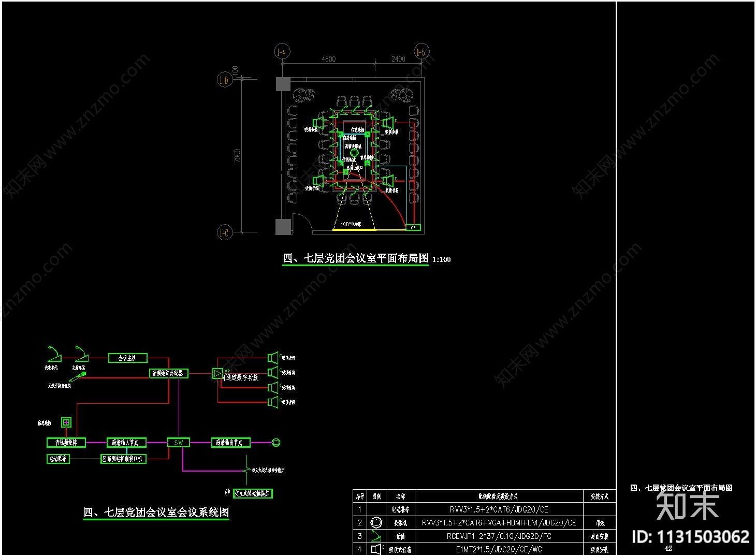Image resolution: width=756 pixels, height=557 pixels.
Task: Click the 话筒 name cell
Action: (x=400, y=536)
